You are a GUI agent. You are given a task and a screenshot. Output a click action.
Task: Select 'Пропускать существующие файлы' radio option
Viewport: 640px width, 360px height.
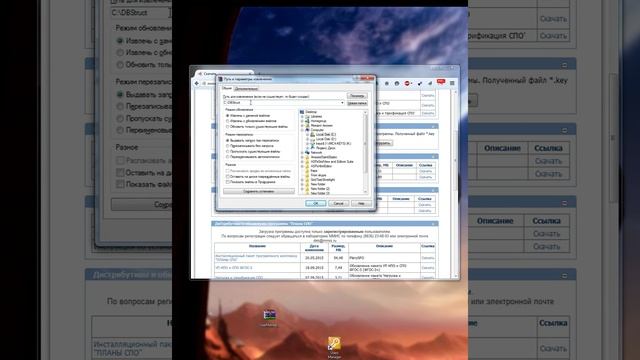(x=227, y=151)
